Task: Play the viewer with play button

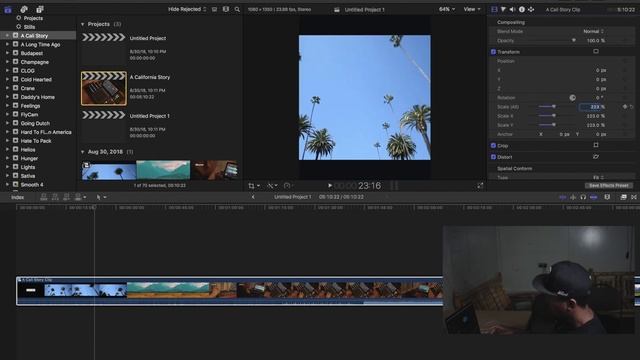Action: point(330,186)
